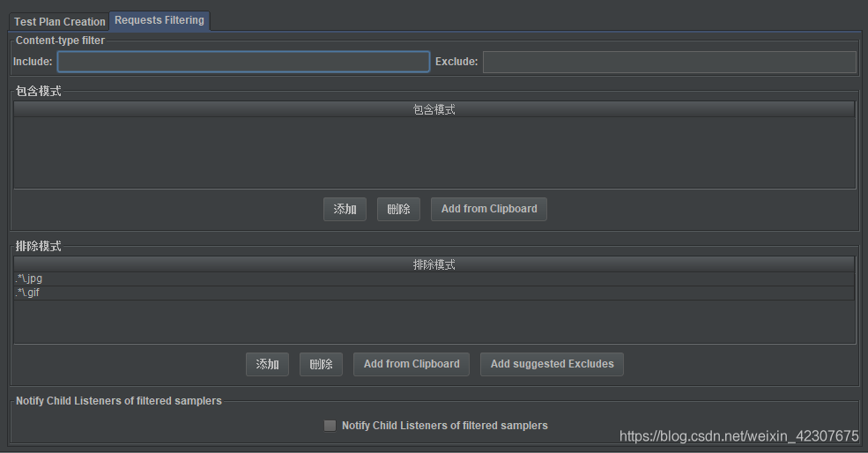
Task: Enable Notify Child Listeners of filtered samplers
Action: 330,426
